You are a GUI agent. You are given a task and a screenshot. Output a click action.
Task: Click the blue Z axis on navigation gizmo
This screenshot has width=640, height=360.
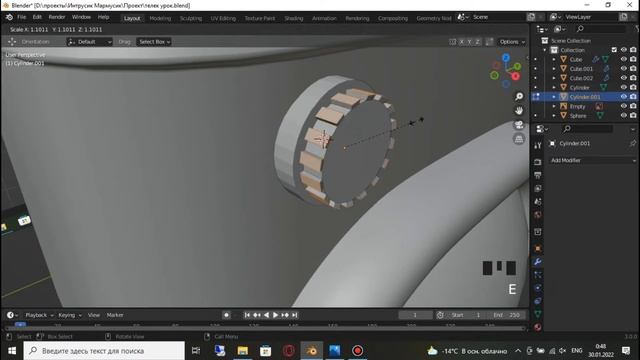click(x=506, y=58)
